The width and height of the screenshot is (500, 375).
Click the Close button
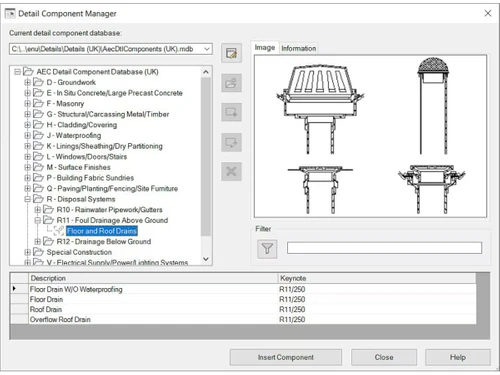click(384, 357)
